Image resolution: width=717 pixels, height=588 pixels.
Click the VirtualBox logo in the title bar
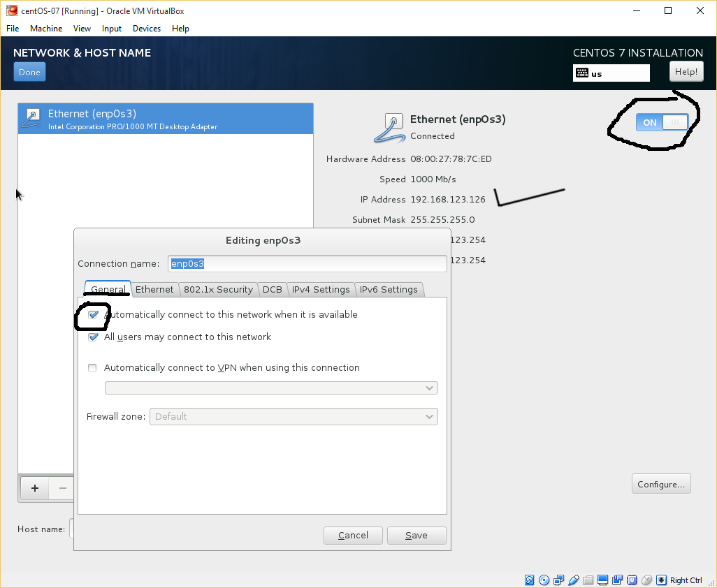point(11,10)
